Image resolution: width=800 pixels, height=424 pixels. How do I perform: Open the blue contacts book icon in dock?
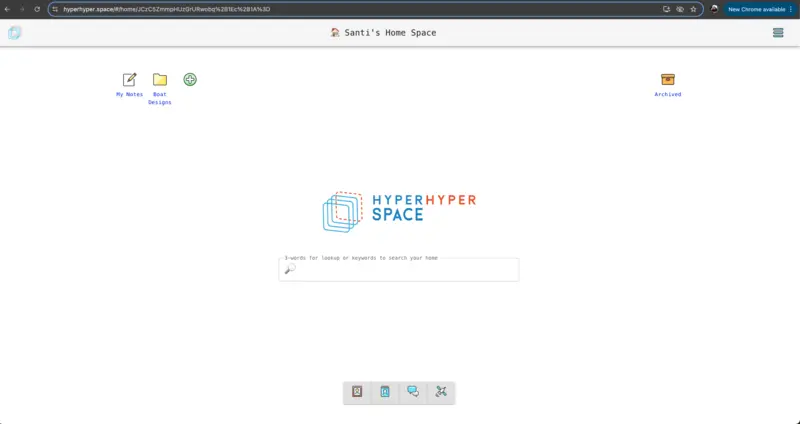point(385,391)
